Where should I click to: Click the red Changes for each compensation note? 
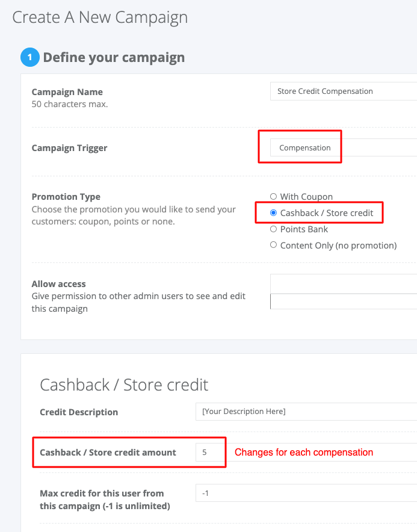[x=304, y=453]
